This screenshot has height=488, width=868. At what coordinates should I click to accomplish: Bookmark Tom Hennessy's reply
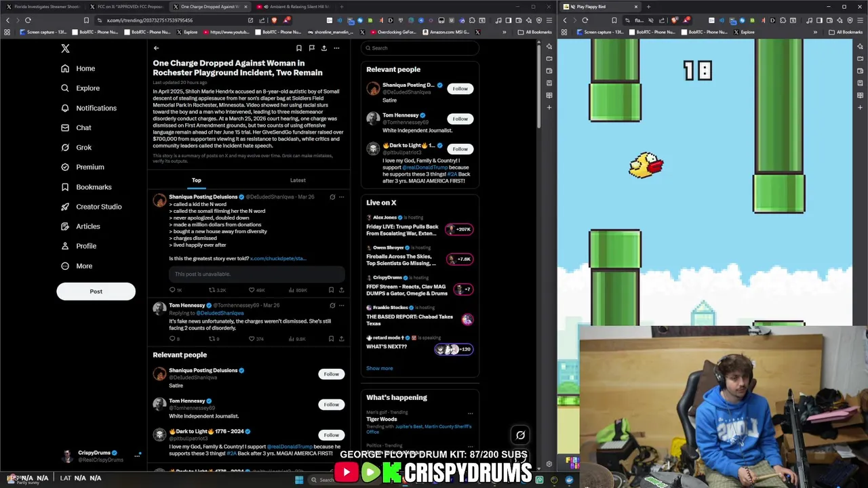(331, 339)
